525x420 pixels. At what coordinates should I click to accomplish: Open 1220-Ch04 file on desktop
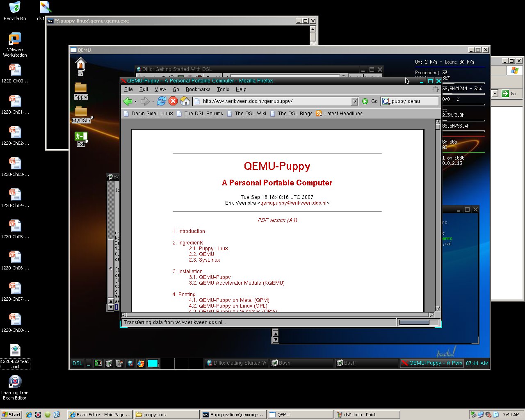click(x=15, y=198)
